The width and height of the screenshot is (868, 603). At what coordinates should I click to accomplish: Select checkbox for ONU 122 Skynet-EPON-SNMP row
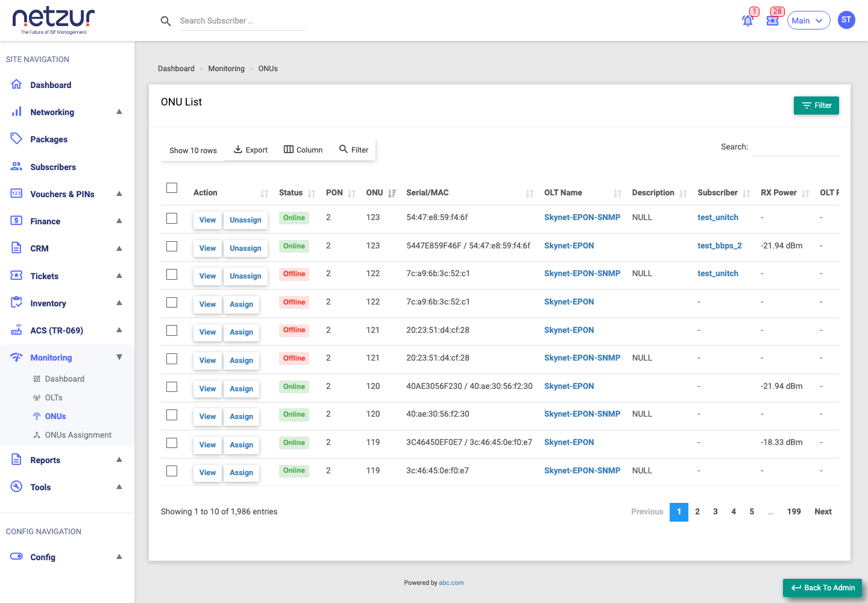pyautogui.click(x=172, y=274)
